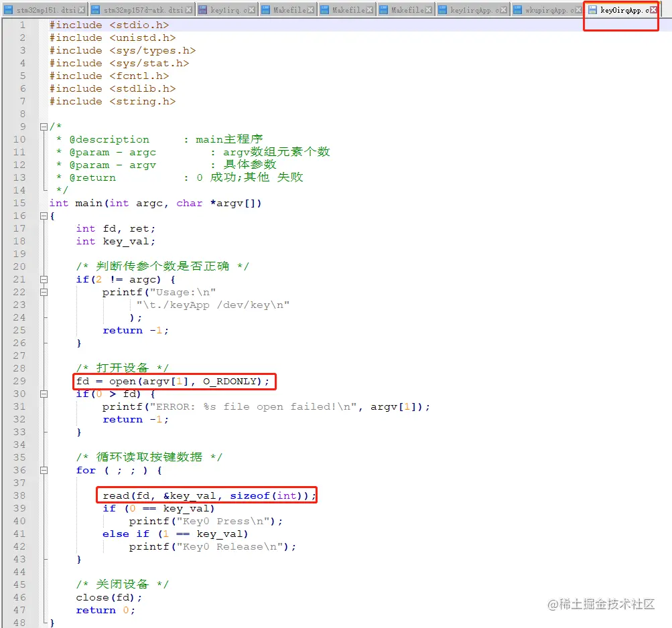Click the printf "Key0 Release" line

pyautogui.click(x=212, y=546)
